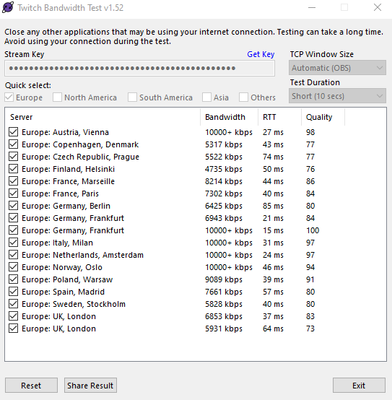Click the Share Result button
392x400 pixels.
pos(90,385)
